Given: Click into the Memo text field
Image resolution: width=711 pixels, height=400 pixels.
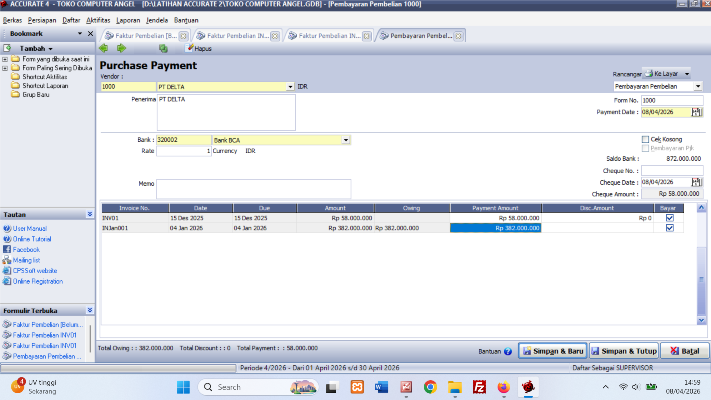Looking at the screenshot, I should coord(253,189).
